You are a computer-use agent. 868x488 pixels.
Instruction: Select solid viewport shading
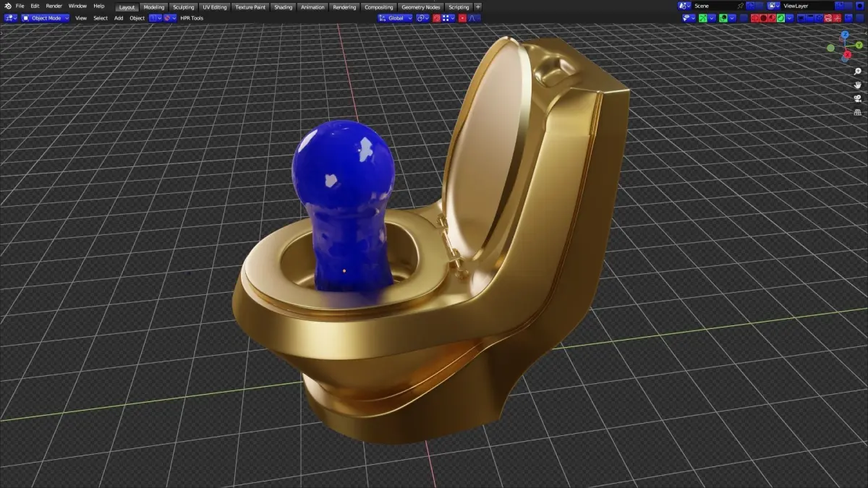click(x=763, y=18)
